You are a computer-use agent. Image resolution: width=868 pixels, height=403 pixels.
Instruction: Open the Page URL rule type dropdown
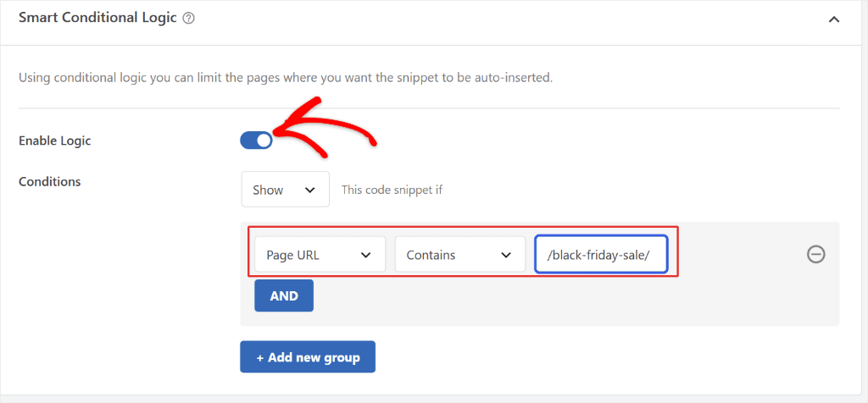click(x=320, y=255)
